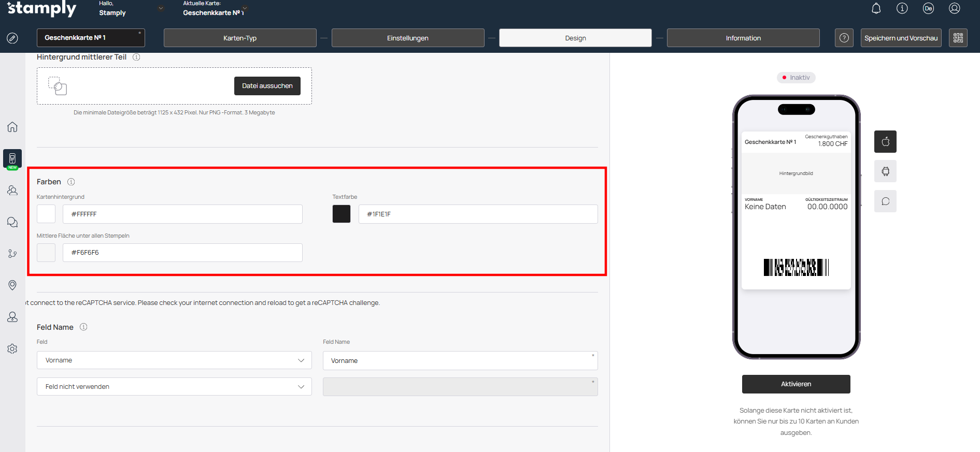Open the locations pin icon in sidebar
Viewport: 980px width, 452px height.
point(12,285)
